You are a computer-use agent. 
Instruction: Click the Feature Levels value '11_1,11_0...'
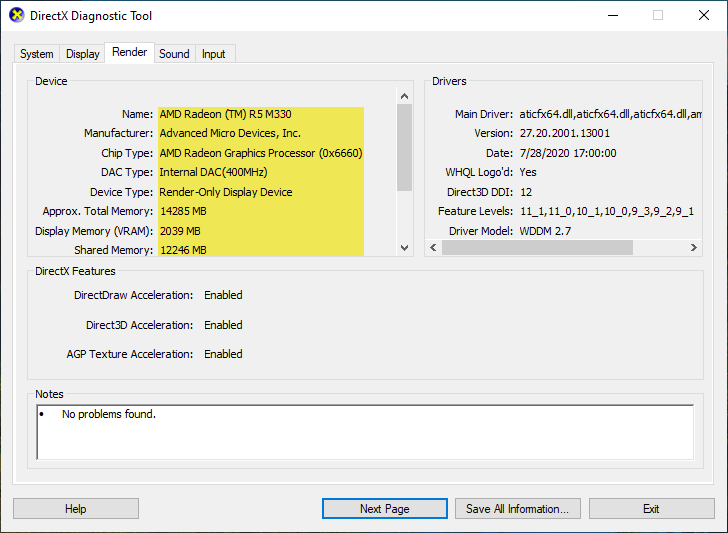tap(607, 211)
